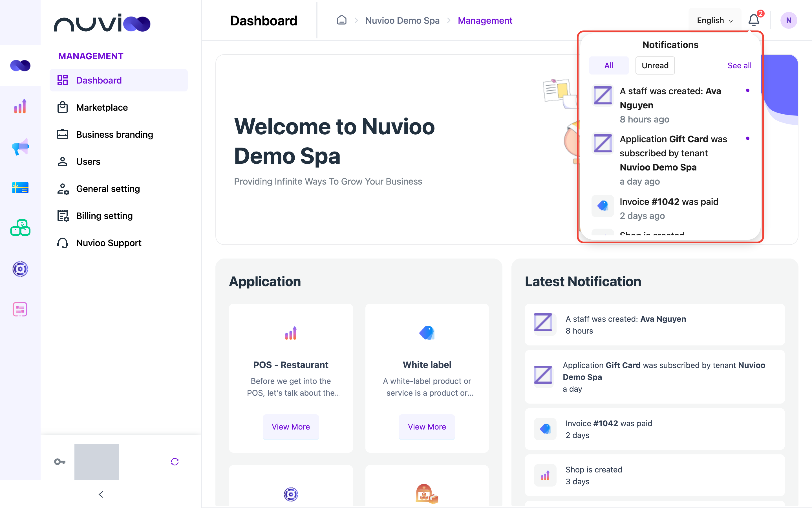Open the notifications bell icon

click(x=754, y=21)
